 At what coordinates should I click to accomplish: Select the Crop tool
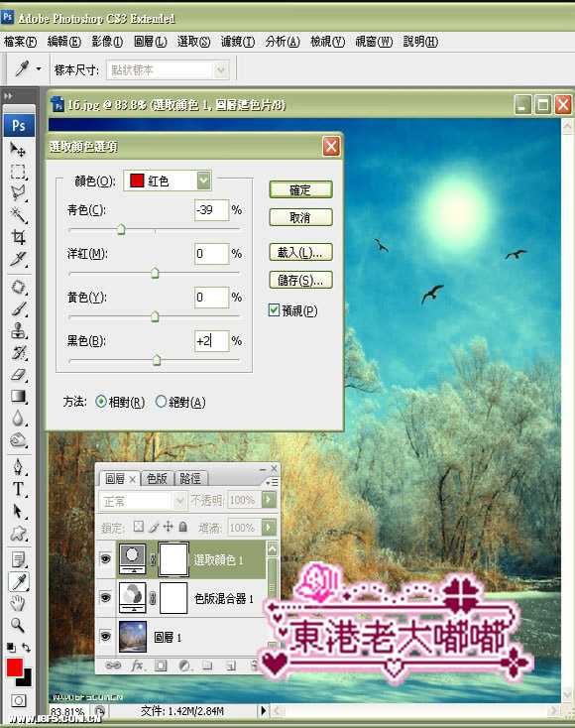[x=18, y=237]
